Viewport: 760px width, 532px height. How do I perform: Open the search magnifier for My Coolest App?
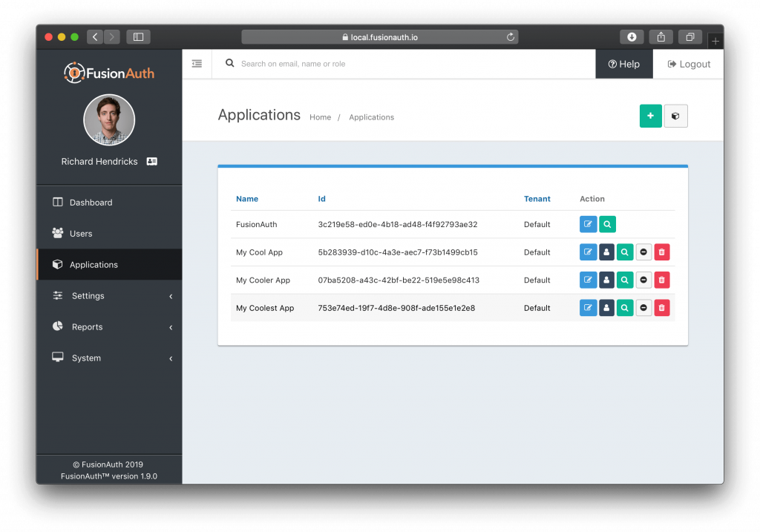pyautogui.click(x=625, y=307)
